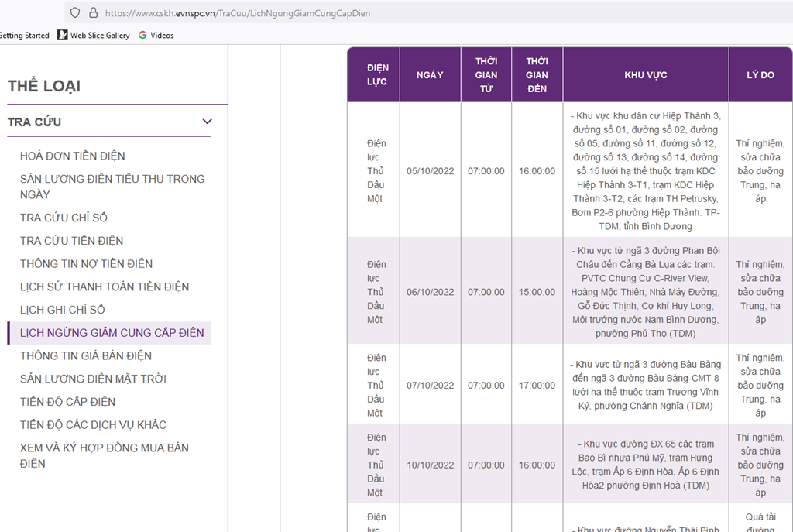Viewport: 793px width, 532px height.
Task: Open THÔNG TIN NỢ TIỀN ĐIỆN
Action: [x=86, y=263]
